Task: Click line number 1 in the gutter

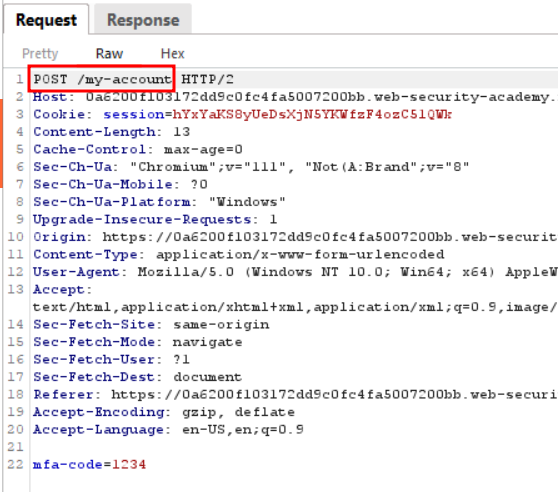Action: point(20,79)
